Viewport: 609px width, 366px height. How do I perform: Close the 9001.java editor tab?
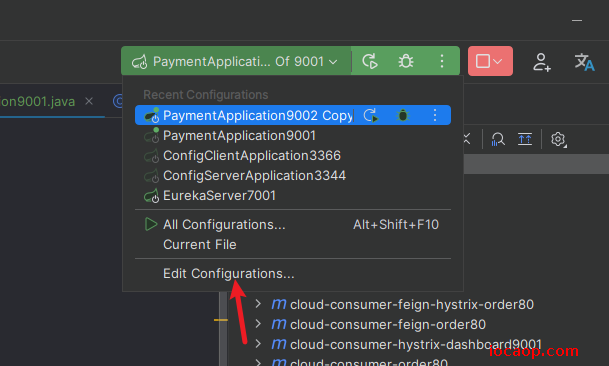point(89,101)
